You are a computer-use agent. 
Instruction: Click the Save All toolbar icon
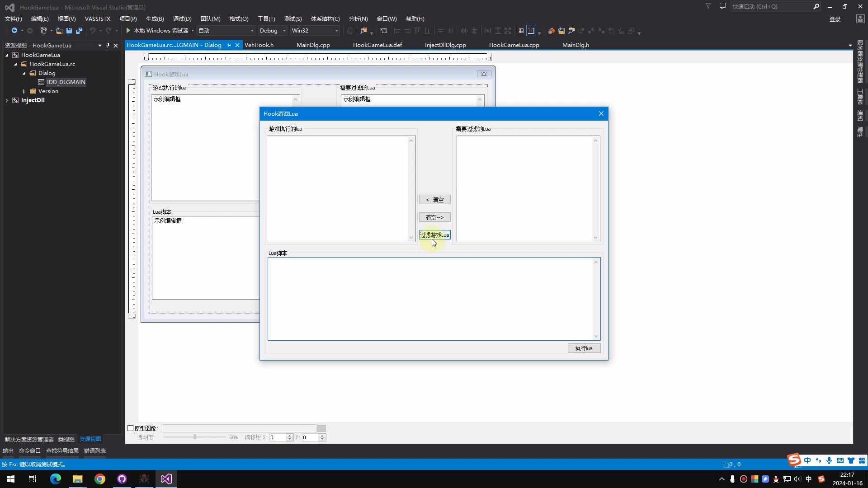79,31
